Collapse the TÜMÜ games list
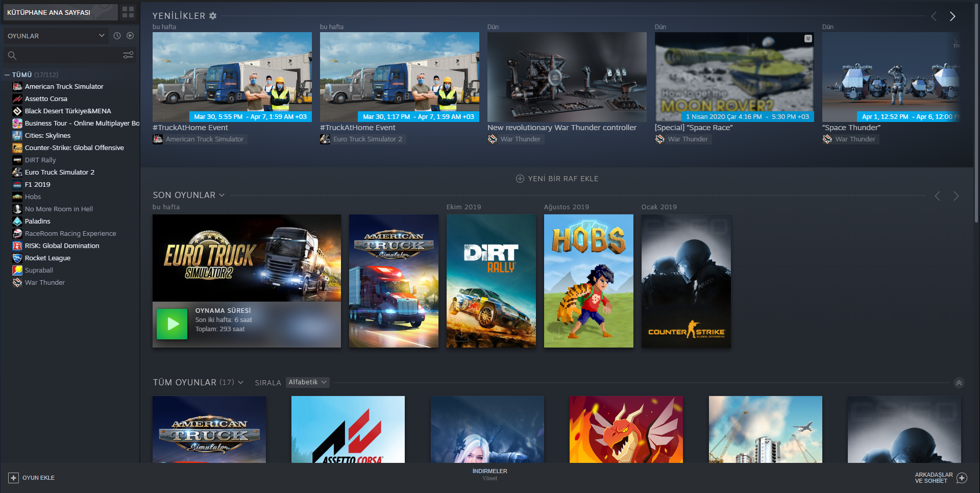The width and height of the screenshot is (980, 493). click(x=7, y=75)
